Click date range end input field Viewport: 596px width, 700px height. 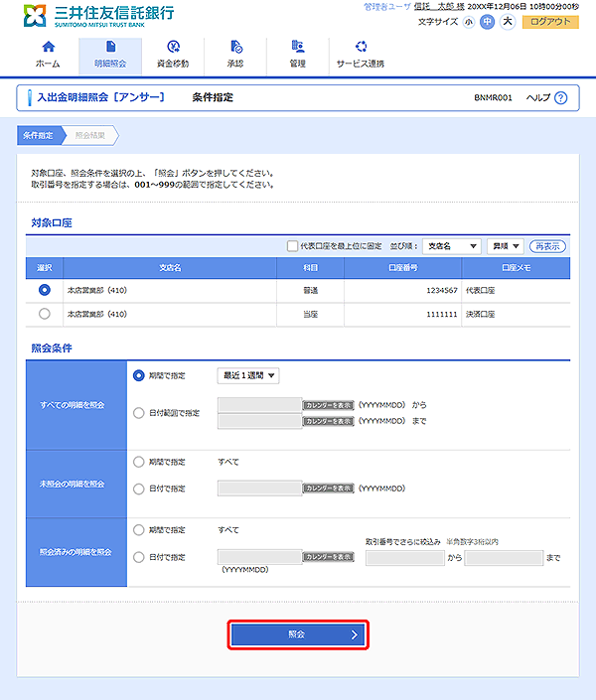(x=259, y=421)
